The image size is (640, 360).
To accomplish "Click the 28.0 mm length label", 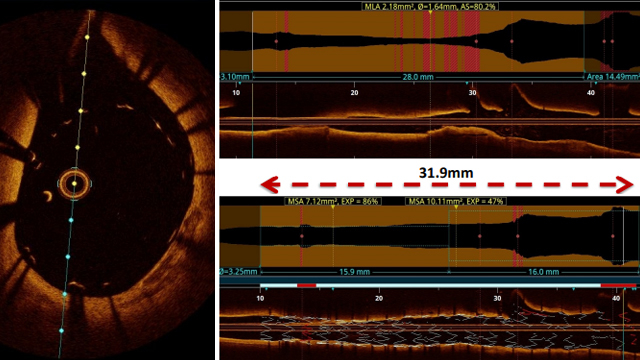I will click(x=418, y=77).
